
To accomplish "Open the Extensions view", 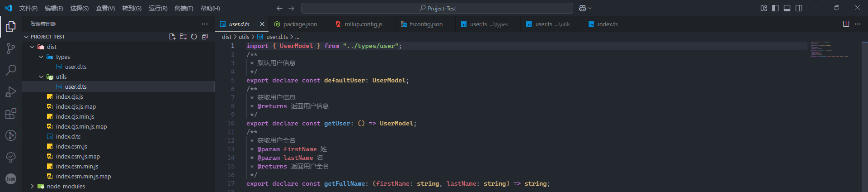I will pos(11,114).
